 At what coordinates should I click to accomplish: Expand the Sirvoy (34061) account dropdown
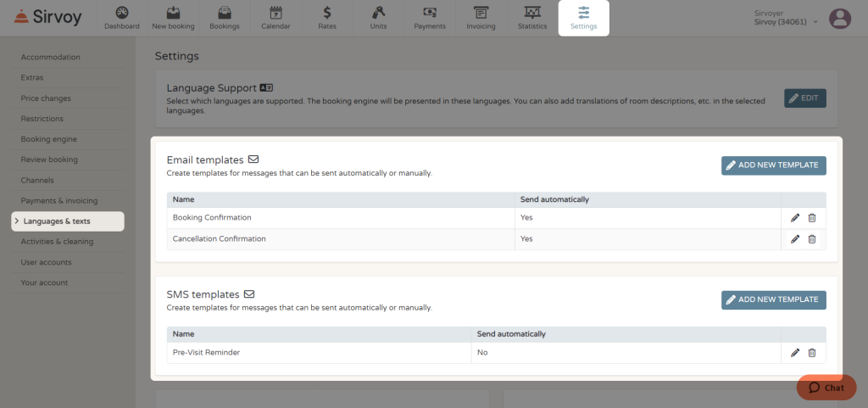[x=787, y=22]
